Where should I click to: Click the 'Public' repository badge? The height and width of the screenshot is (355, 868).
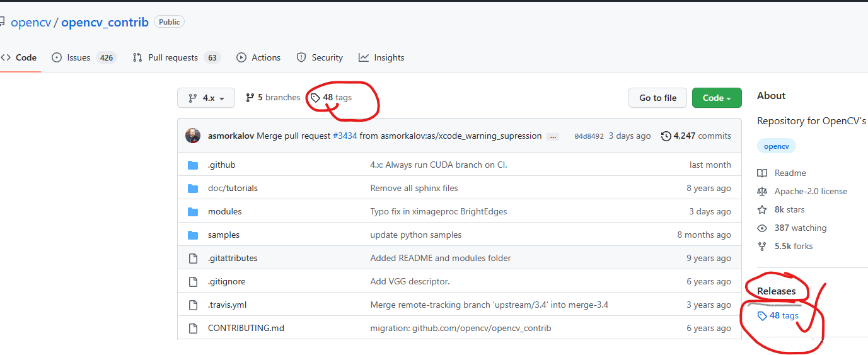coord(170,22)
